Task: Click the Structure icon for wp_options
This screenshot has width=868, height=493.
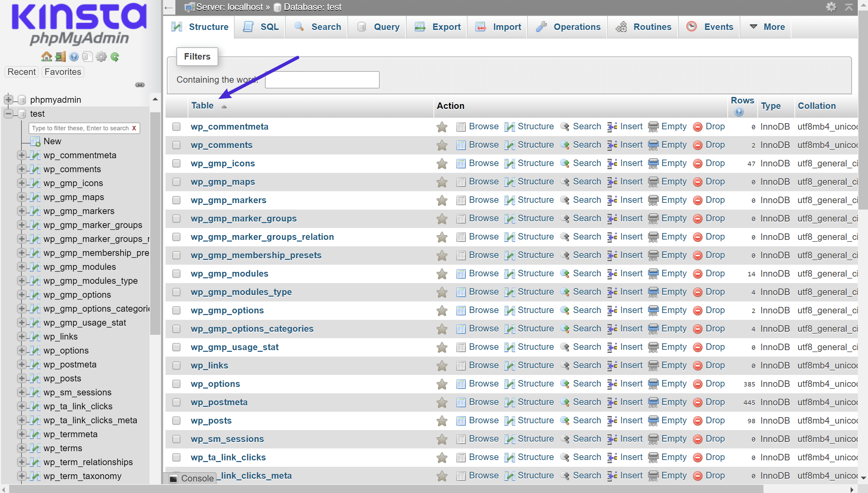Action: point(510,383)
